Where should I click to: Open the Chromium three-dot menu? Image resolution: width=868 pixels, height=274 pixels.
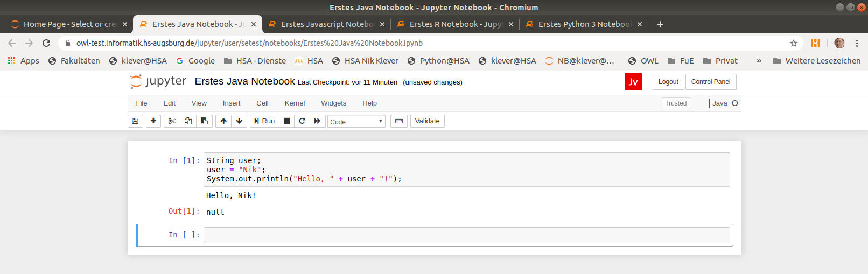tap(857, 43)
